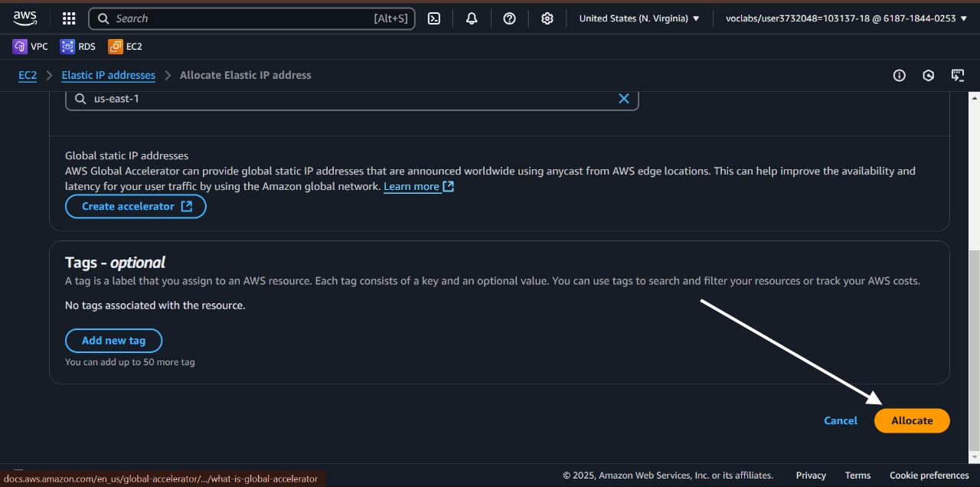
Task: Click the Allocate button
Action: pos(912,420)
